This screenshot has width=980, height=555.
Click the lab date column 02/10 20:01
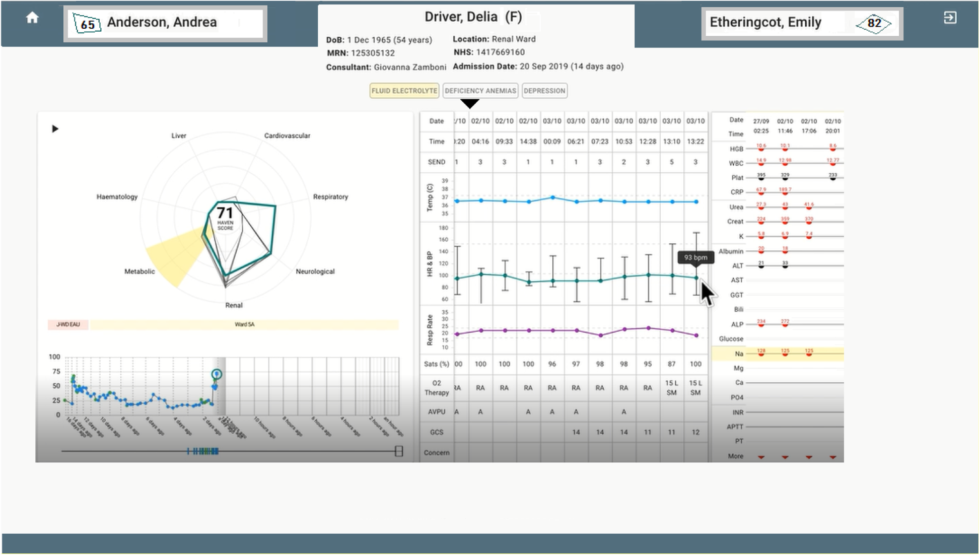click(x=833, y=126)
